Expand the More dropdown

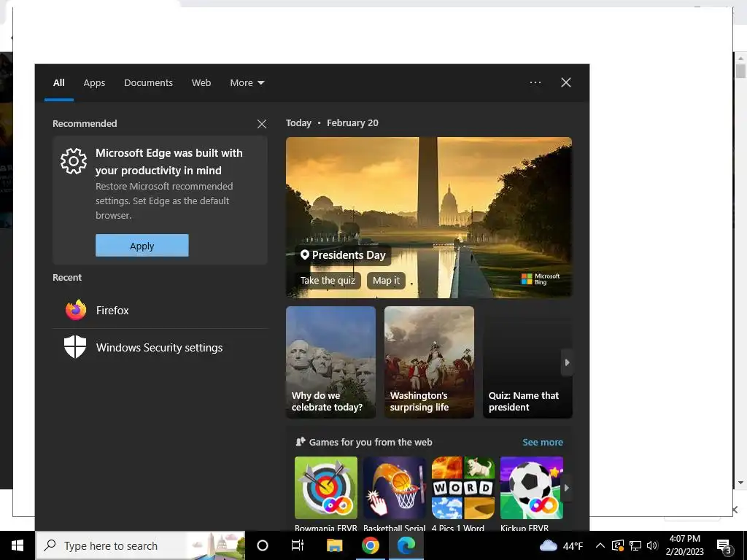[x=247, y=82]
